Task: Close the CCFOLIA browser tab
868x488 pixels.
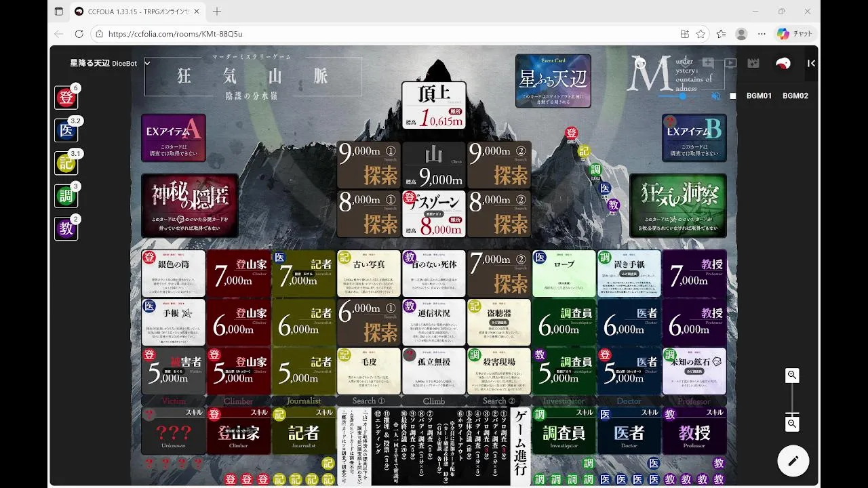Action: (196, 12)
